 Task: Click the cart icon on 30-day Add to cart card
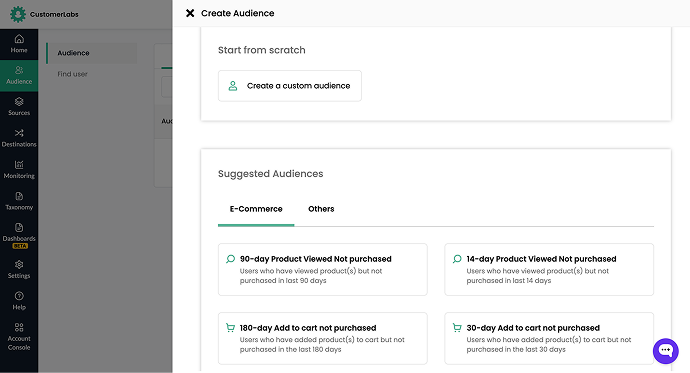coord(457,328)
